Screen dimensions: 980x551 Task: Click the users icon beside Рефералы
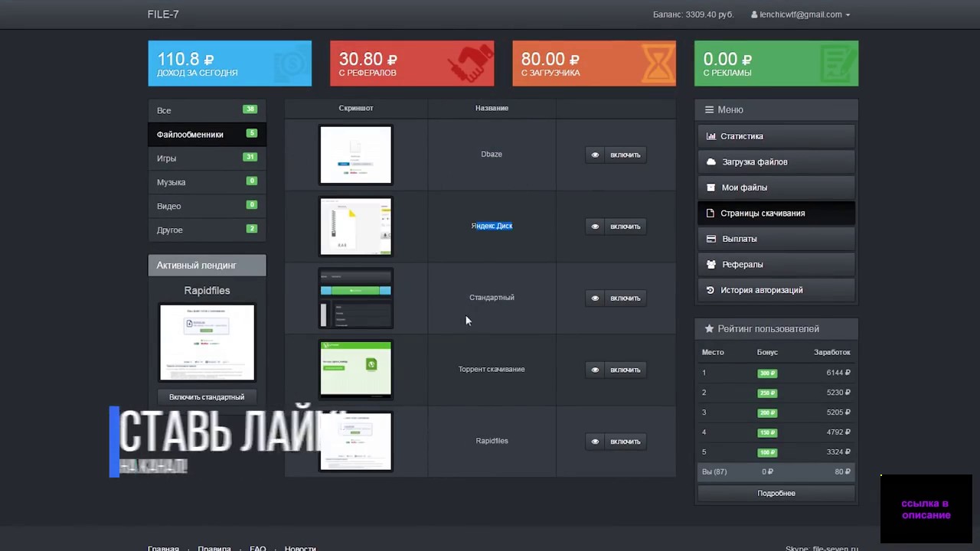tap(711, 265)
